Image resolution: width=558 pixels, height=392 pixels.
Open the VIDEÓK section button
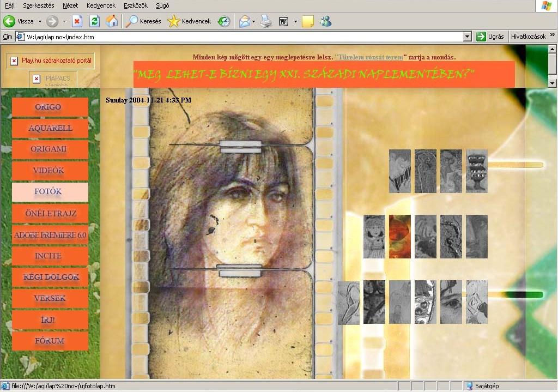click(x=50, y=171)
